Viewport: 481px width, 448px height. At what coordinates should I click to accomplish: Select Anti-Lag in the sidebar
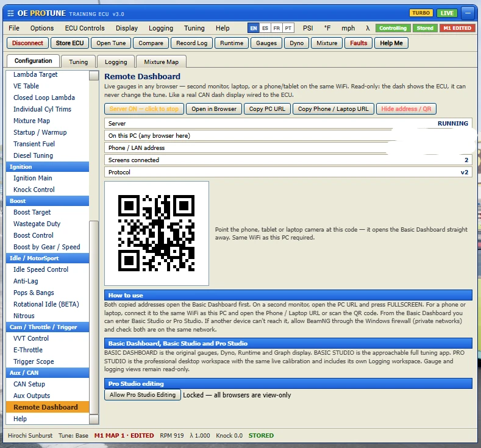(48, 281)
